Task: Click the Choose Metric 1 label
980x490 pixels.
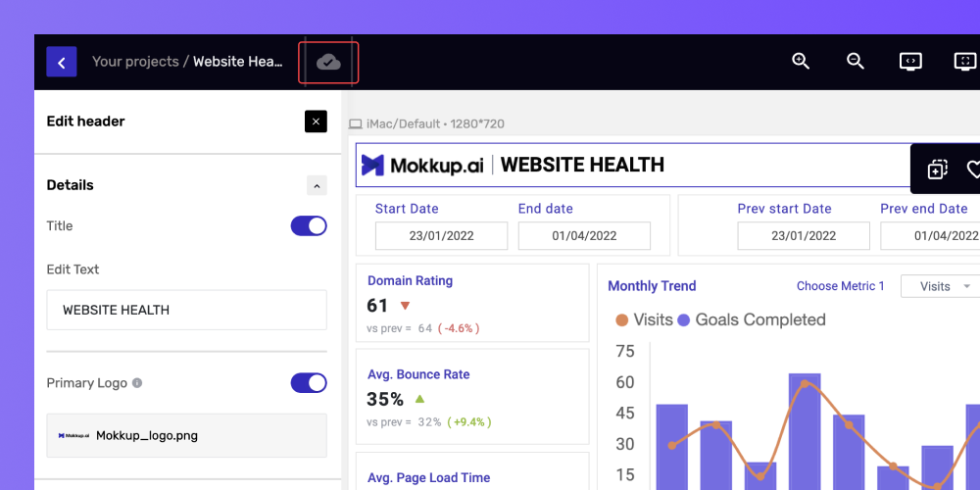Action: [841, 286]
